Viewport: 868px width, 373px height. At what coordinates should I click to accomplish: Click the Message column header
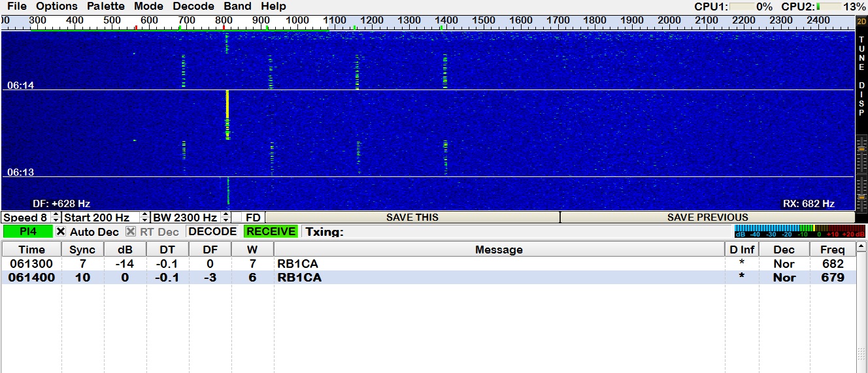click(499, 250)
